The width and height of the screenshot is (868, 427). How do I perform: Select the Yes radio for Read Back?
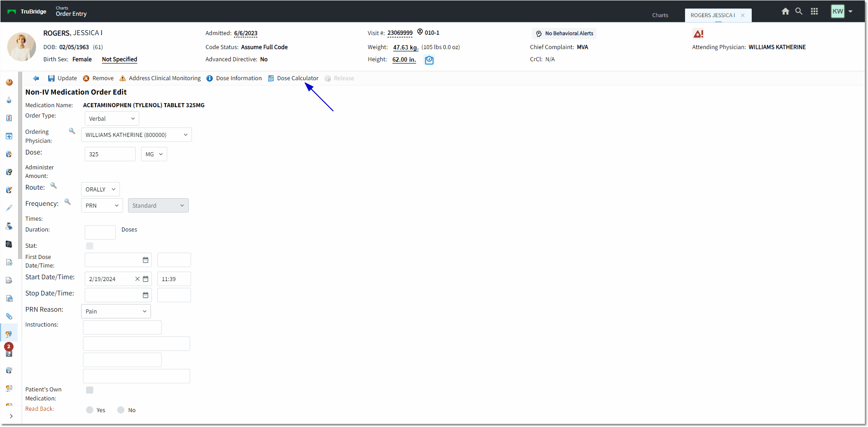(x=90, y=410)
